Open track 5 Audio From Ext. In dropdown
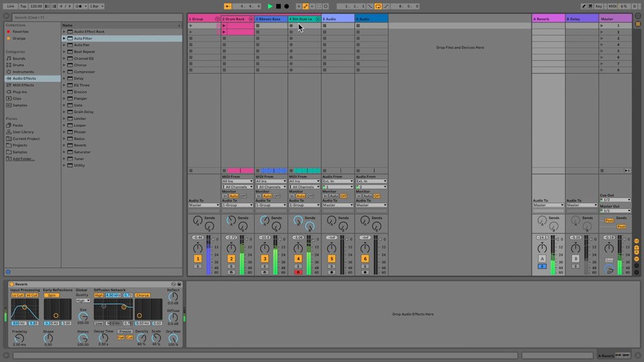Image resolution: width=644 pixels, height=362 pixels. click(x=337, y=181)
